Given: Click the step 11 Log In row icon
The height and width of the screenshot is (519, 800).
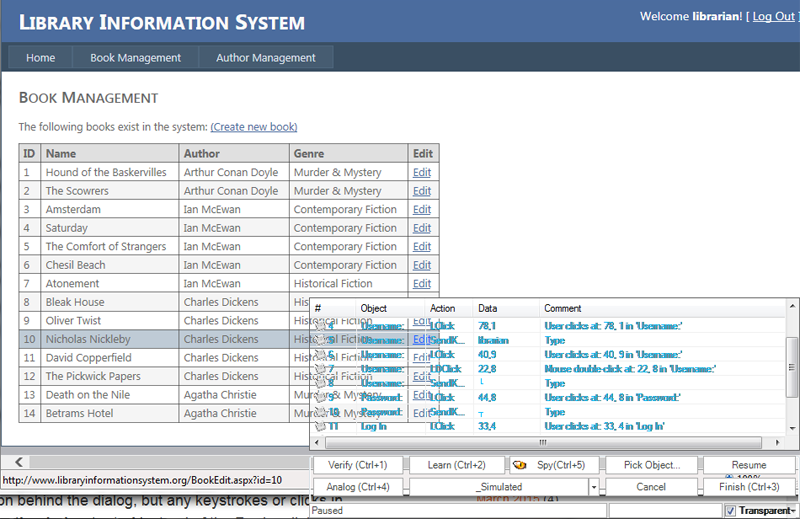Looking at the screenshot, I should pyautogui.click(x=321, y=426).
